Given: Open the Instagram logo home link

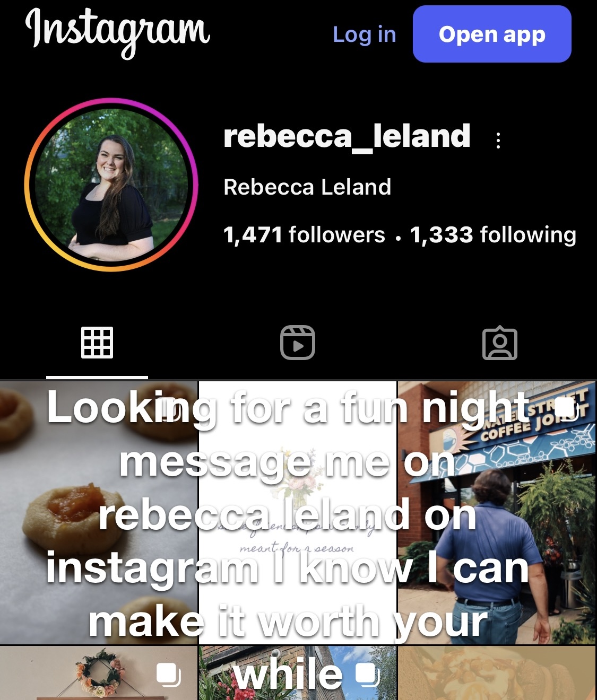Looking at the screenshot, I should 118,32.
